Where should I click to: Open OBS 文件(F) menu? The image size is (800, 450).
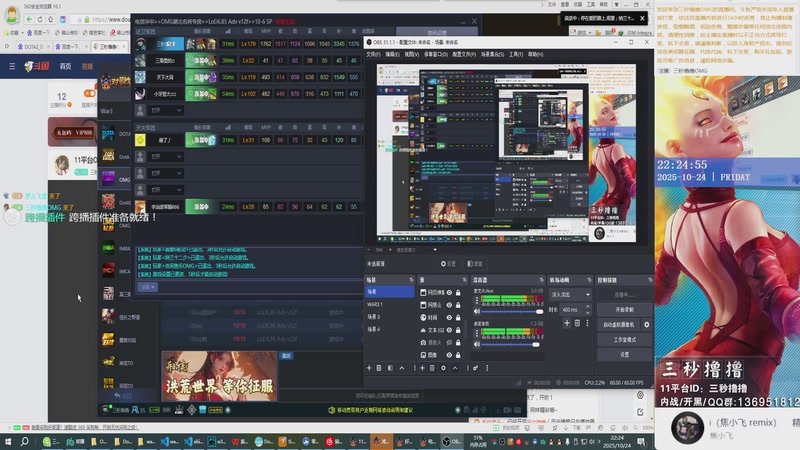pyautogui.click(x=373, y=54)
